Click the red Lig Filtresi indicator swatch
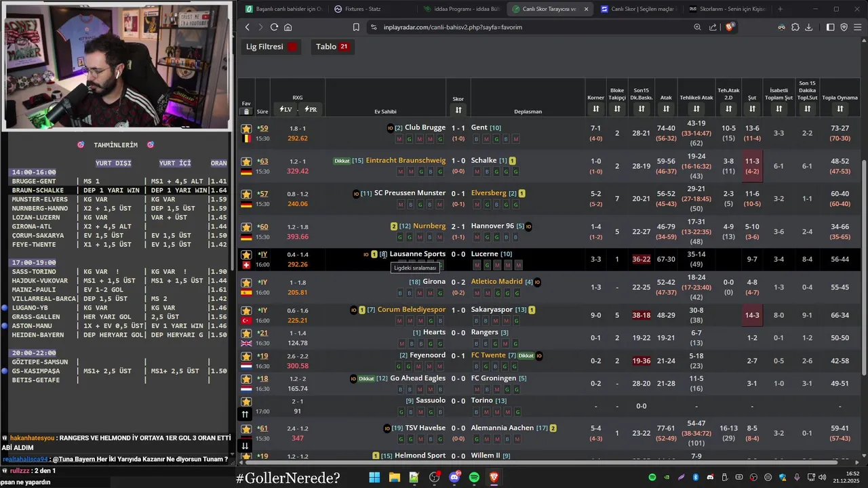This screenshot has width=868, height=488. [x=292, y=47]
